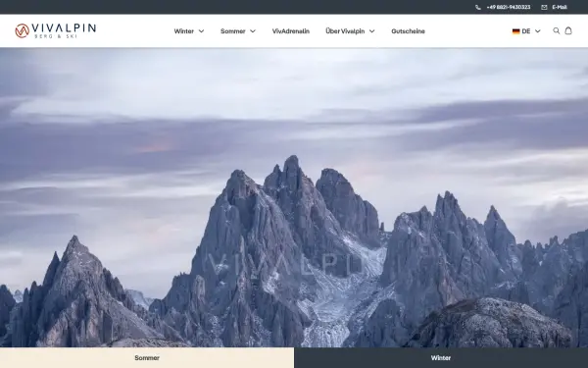Screen dimensions: 588x368
Task: Click the phone icon in top bar
Action: [478, 7]
